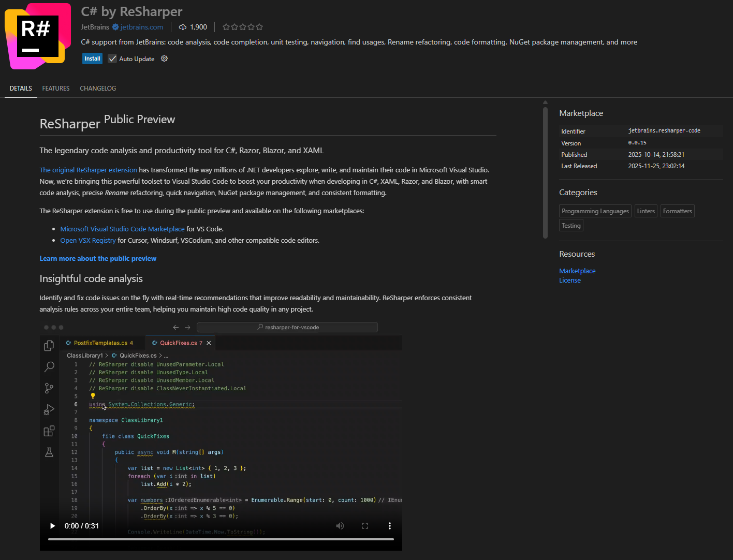
Task: Click the ReSharper R# extension logo
Action: [38, 36]
